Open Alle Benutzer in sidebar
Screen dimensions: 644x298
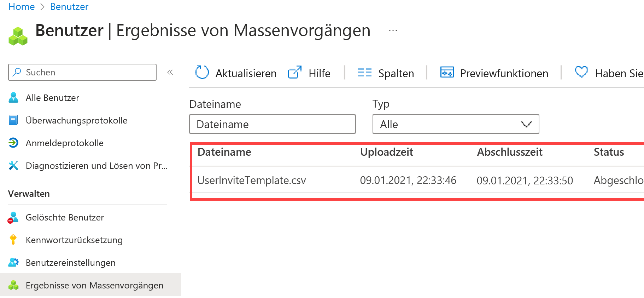[x=52, y=98]
